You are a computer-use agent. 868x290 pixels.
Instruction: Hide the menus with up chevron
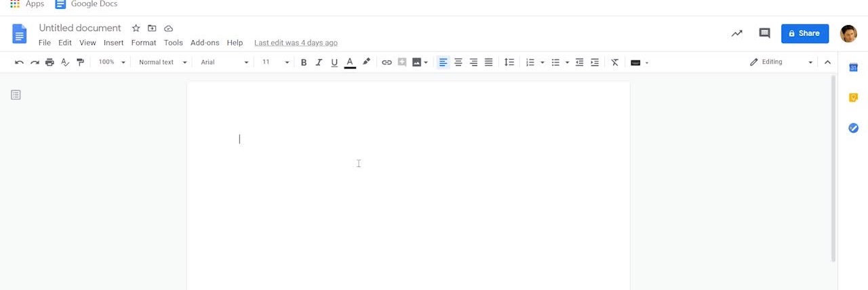[827, 62]
